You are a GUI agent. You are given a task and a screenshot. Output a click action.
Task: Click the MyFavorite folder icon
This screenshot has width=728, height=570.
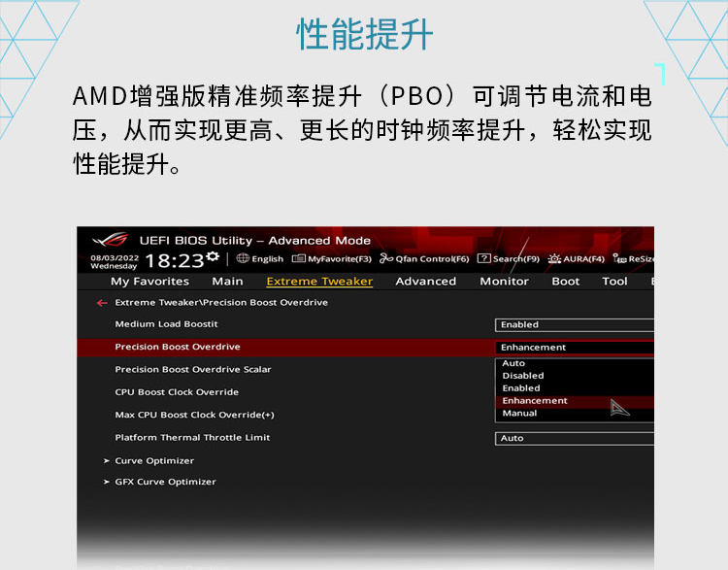(299, 258)
